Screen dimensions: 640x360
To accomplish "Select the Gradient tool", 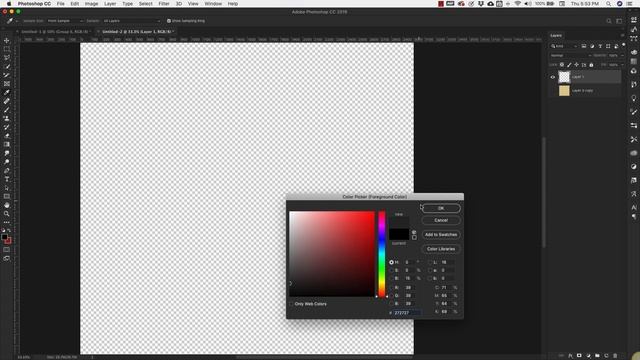I will point(7,144).
